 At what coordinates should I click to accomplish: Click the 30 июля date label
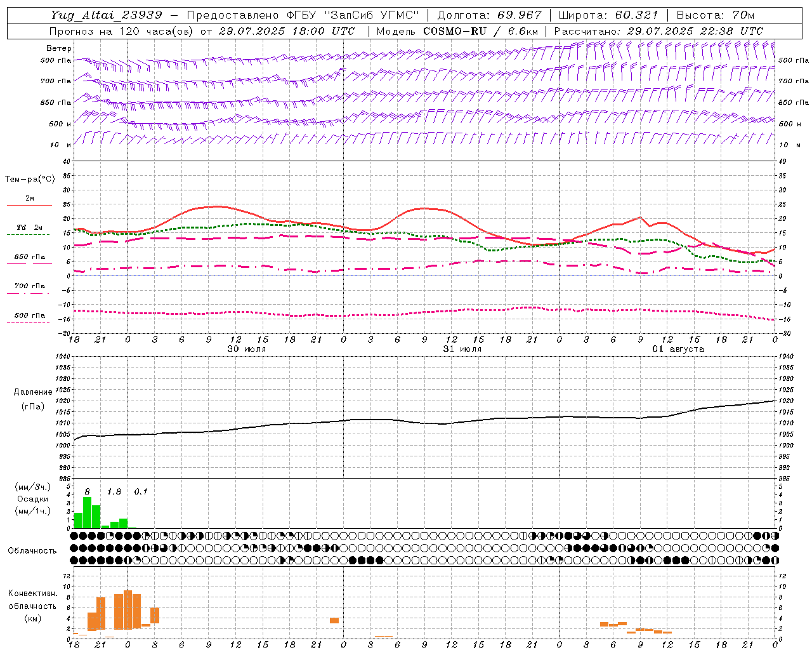246,349
